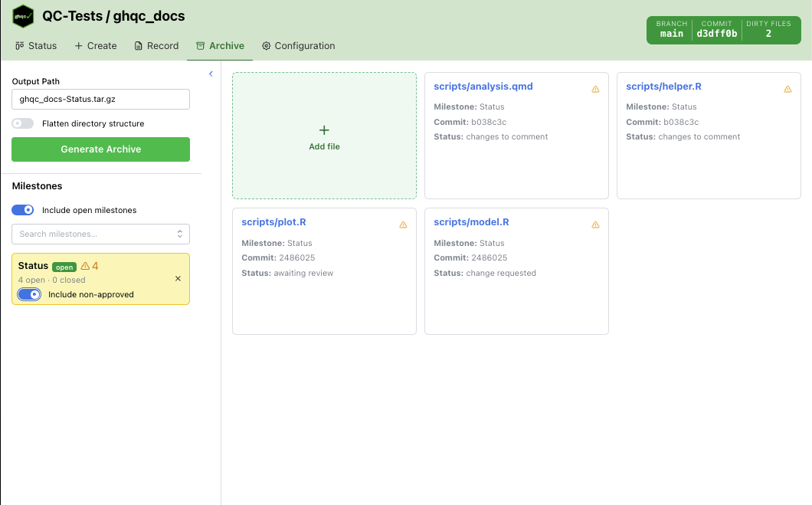Enable Flatten directory structure toggle
The image size is (812, 505).
point(23,123)
